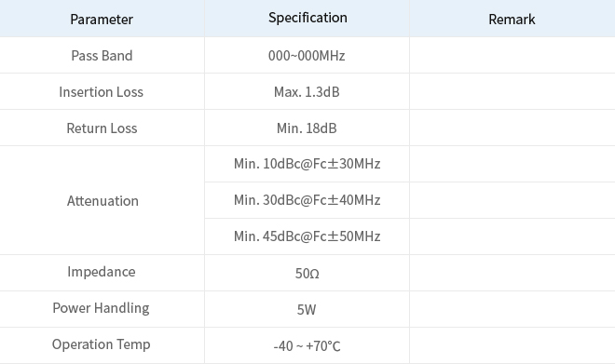This screenshot has height=364, width=615.
Task: Click the Specification column header
Action: tap(307, 18)
